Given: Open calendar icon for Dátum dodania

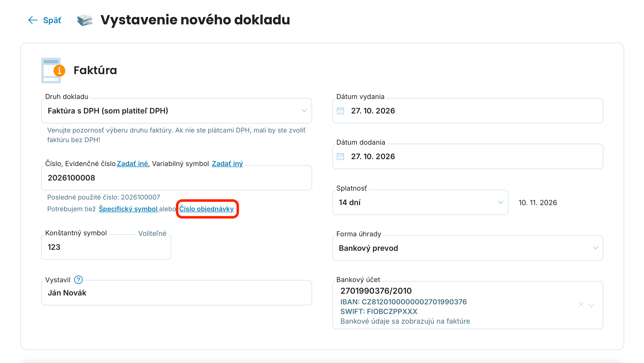Looking at the screenshot, I should (x=340, y=156).
